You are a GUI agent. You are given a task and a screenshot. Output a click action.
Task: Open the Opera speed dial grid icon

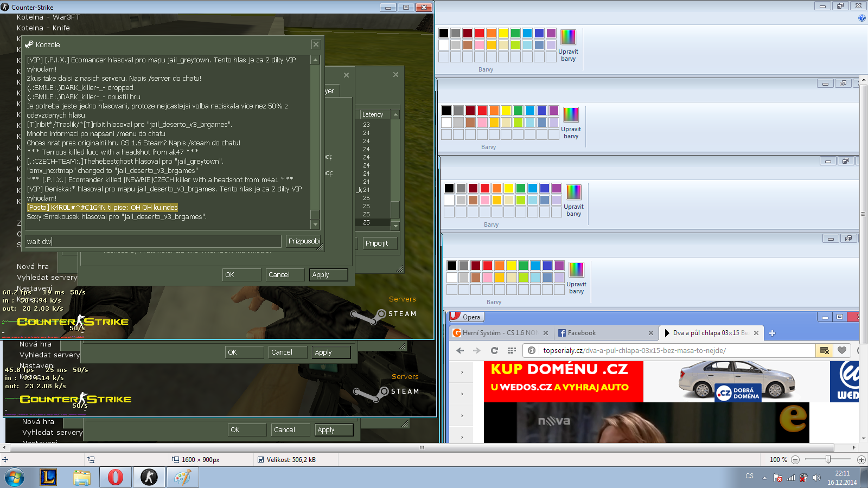[x=512, y=351]
